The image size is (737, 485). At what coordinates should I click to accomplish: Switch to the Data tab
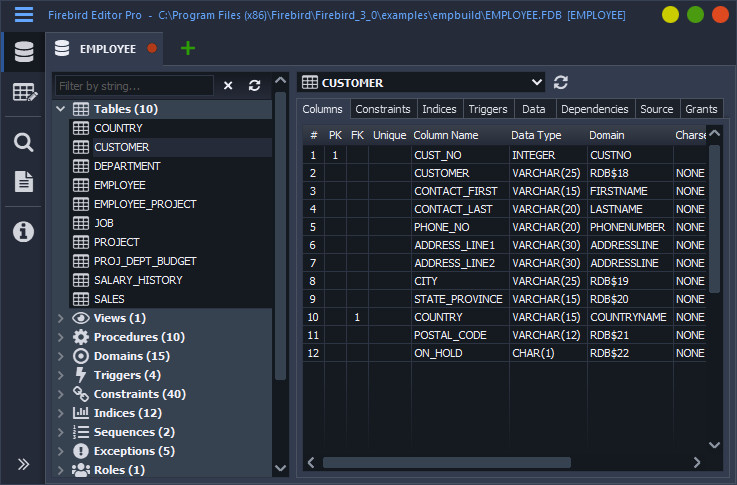pos(533,109)
